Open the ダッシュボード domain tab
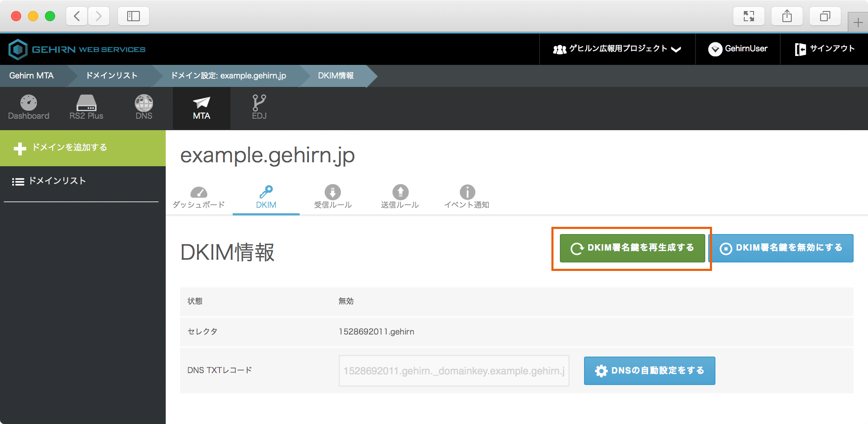This screenshot has height=424, width=868. (198, 198)
